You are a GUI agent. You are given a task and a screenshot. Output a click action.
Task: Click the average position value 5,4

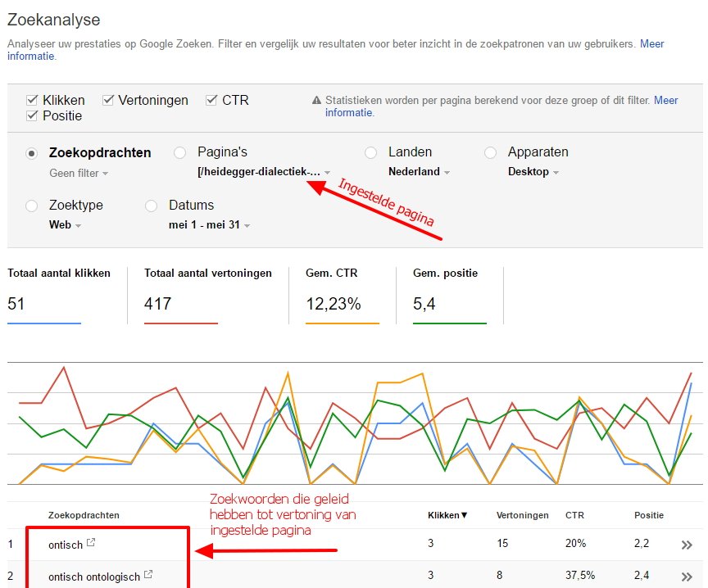tap(424, 304)
